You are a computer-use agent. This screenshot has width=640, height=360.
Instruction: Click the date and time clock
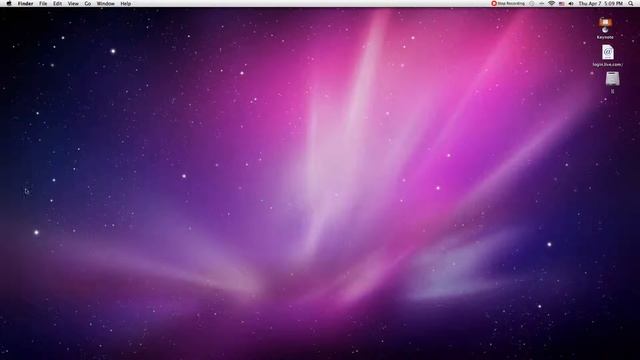click(x=600, y=3)
